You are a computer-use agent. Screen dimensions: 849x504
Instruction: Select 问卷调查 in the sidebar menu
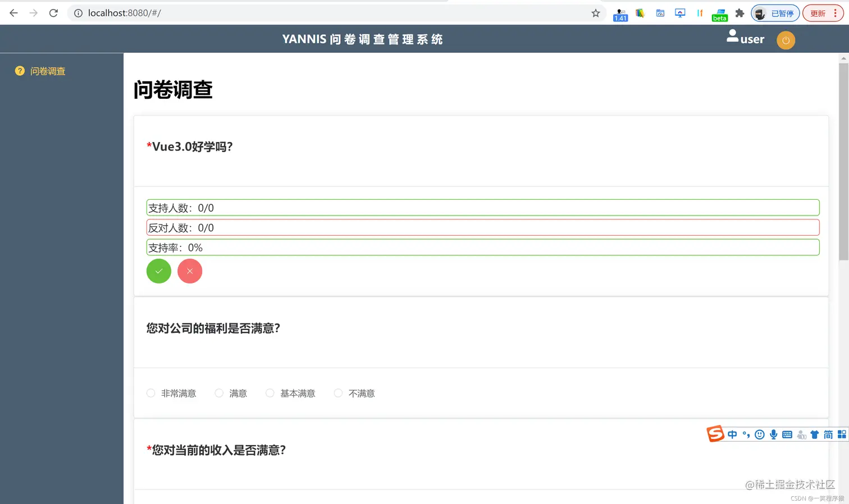pos(48,71)
